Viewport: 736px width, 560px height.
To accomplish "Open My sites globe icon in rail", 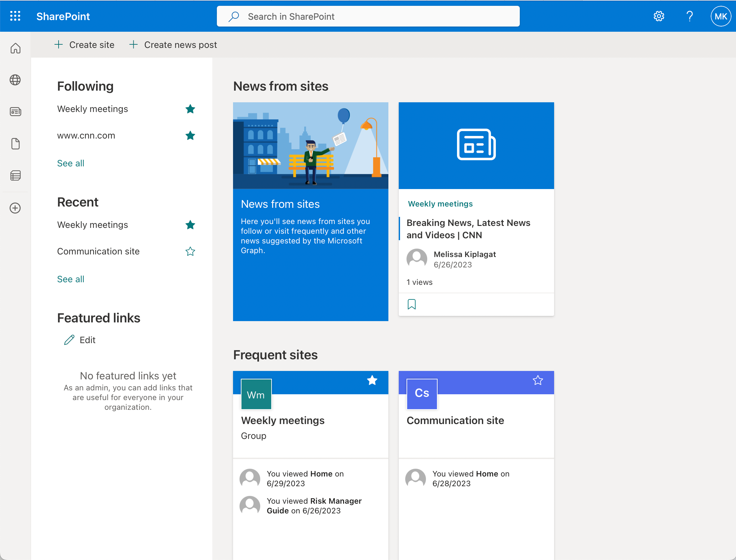I will pyautogui.click(x=15, y=80).
